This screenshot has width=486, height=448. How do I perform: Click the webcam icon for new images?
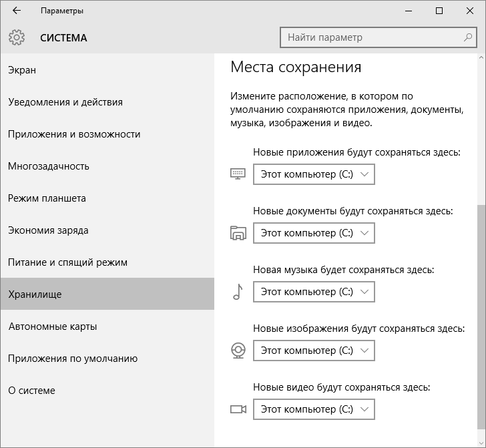[238, 351]
